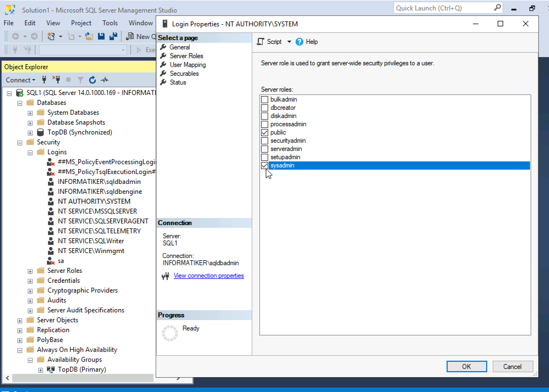Select the INFORMATIKER\sqldbengine login
The height and width of the screenshot is (392, 549).
(100, 192)
